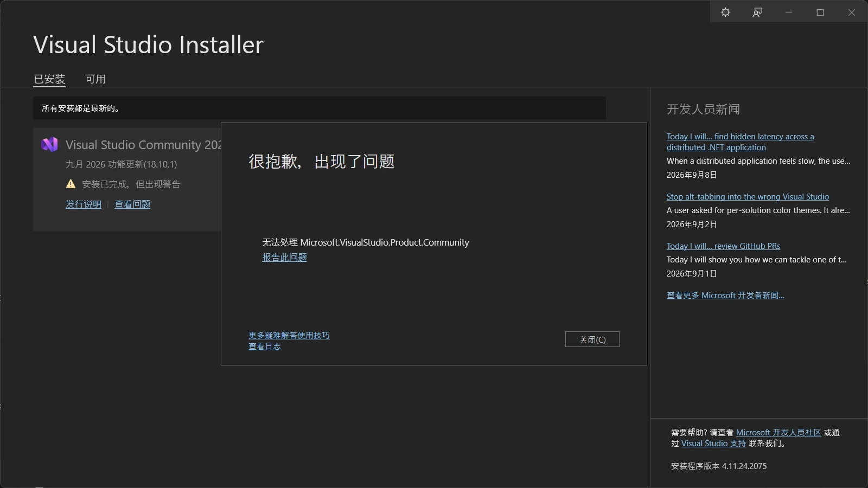The image size is (868, 488).
Task: Open 更多疑难解答使用技巧 link
Action: click(289, 336)
